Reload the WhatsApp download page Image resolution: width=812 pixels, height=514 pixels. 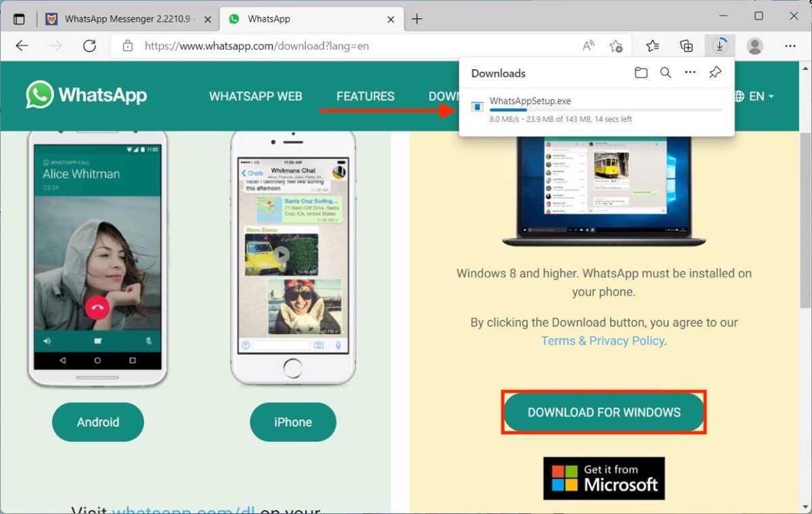[89, 46]
